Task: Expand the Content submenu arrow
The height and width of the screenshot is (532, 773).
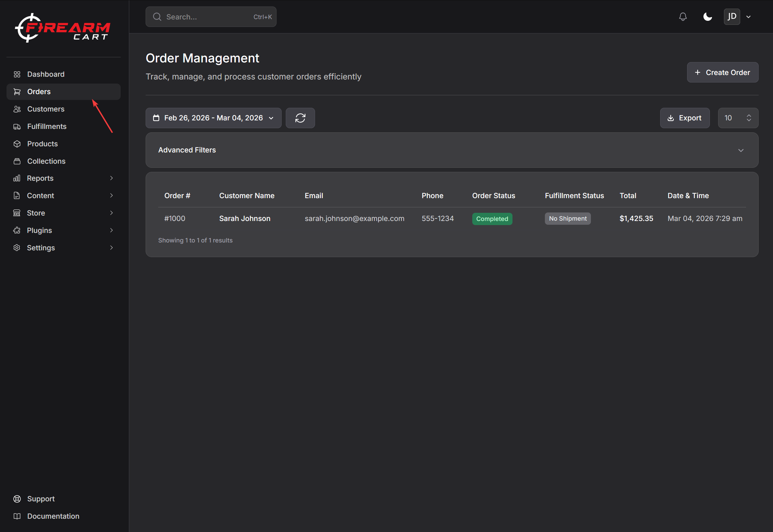Action: coord(111,196)
